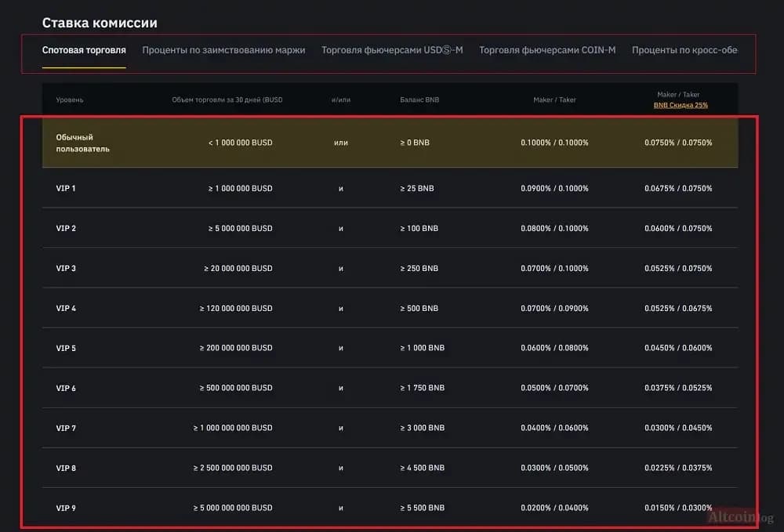Click the 0.0700% / 0.0900% fee cell

point(554,308)
